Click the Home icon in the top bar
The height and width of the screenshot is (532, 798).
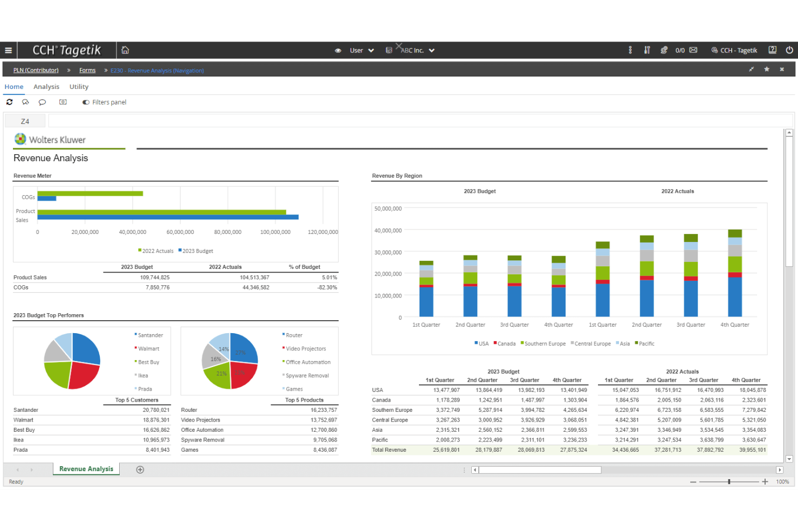pos(125,50)
